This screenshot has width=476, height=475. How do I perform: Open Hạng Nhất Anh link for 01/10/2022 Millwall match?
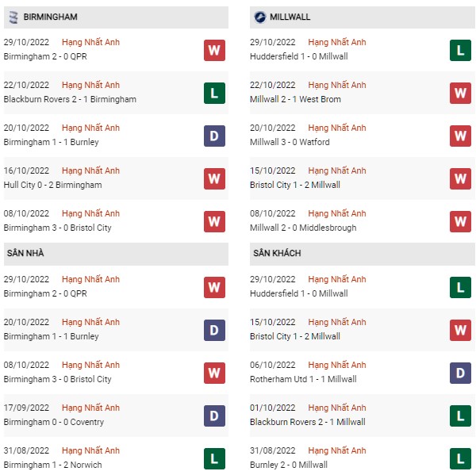[x=337, y=408]
